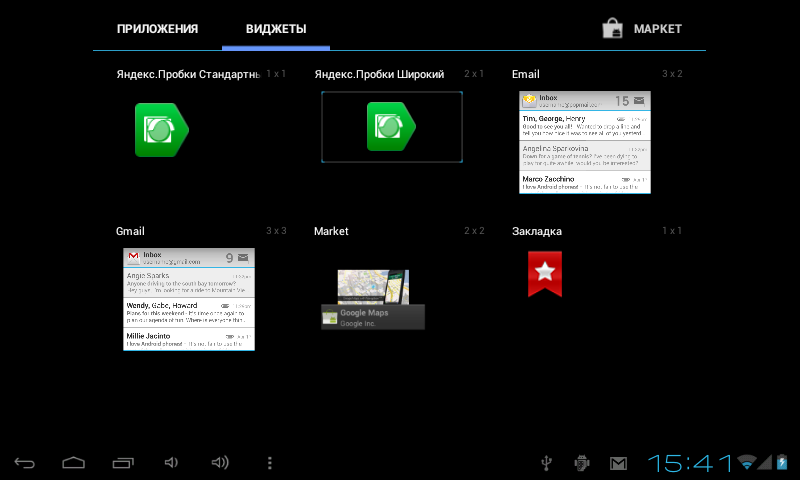Switch to the ПРИЛОЖЕНИЯ tab
Screen dimensions: 800x480
[x=157, y=29]
